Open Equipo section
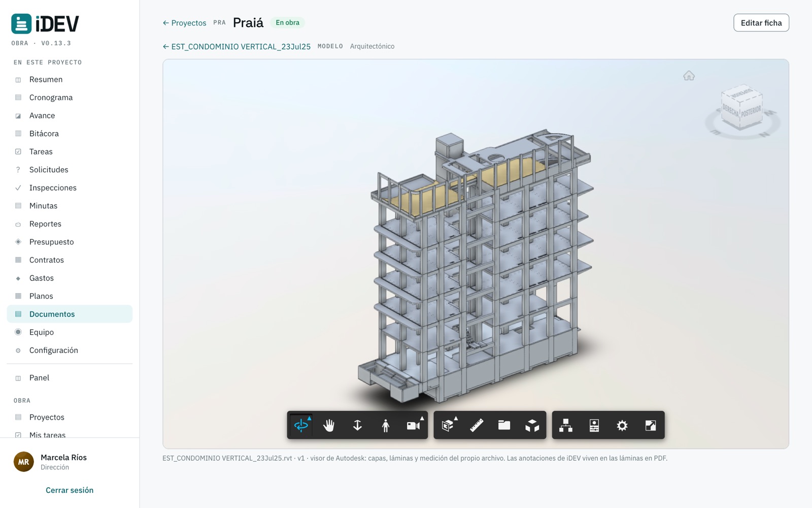812x508 pixels. click(x=70, y=332)
